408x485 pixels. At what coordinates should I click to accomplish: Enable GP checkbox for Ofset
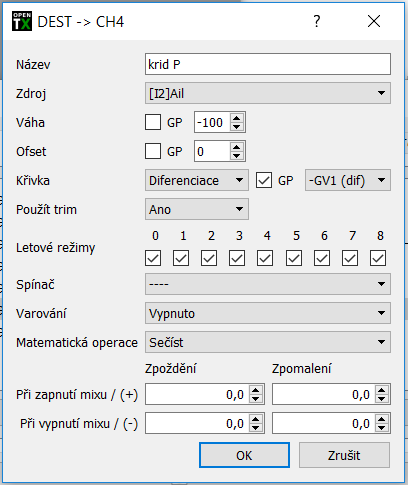tap(153, 151)
